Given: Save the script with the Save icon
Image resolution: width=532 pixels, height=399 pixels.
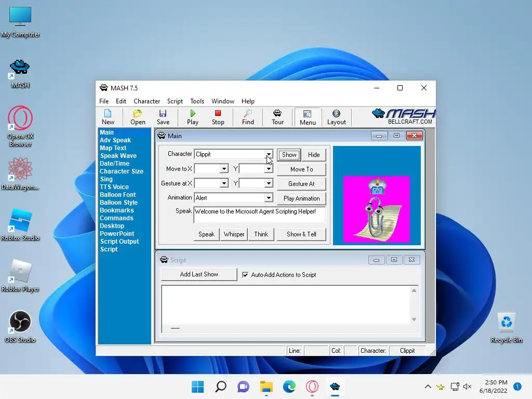Looking at the screenshot, I should (x=163, y=117).
